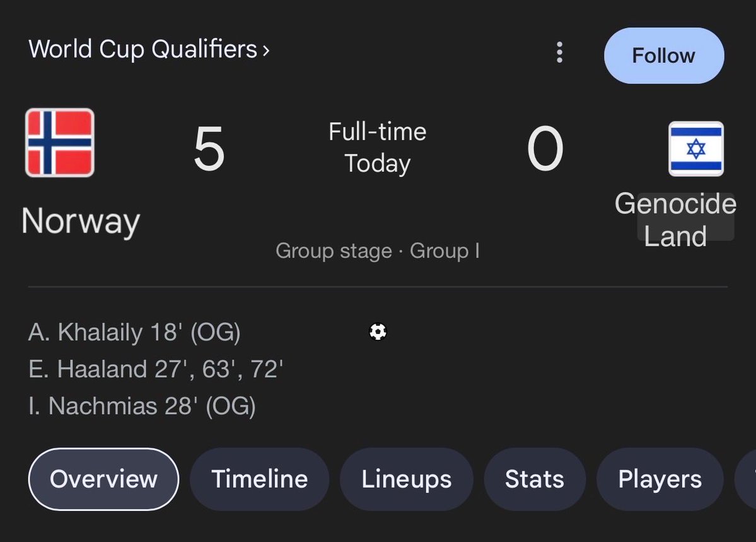The image size is (756, 542).
Task: Select the Overview tab
Action: 103,479
